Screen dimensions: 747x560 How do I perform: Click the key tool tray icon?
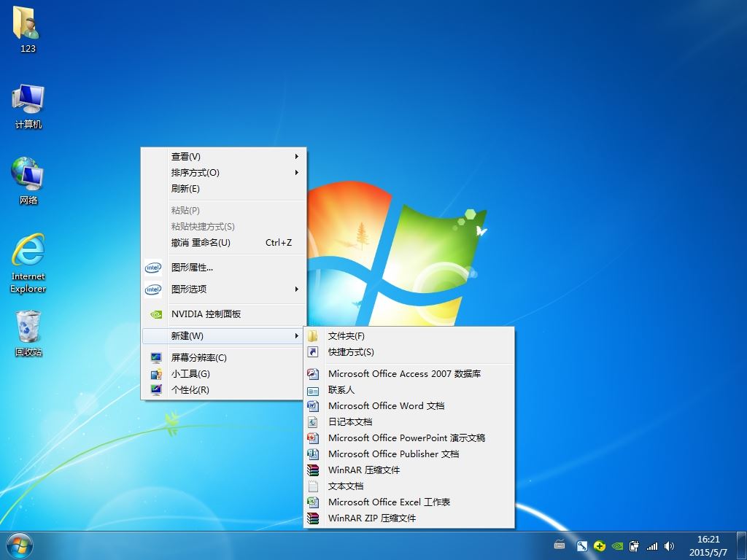click(581, 546)
